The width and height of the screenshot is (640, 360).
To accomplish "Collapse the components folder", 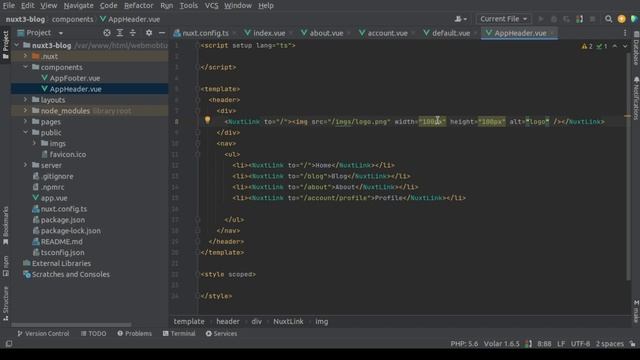I will pos(25,67).
